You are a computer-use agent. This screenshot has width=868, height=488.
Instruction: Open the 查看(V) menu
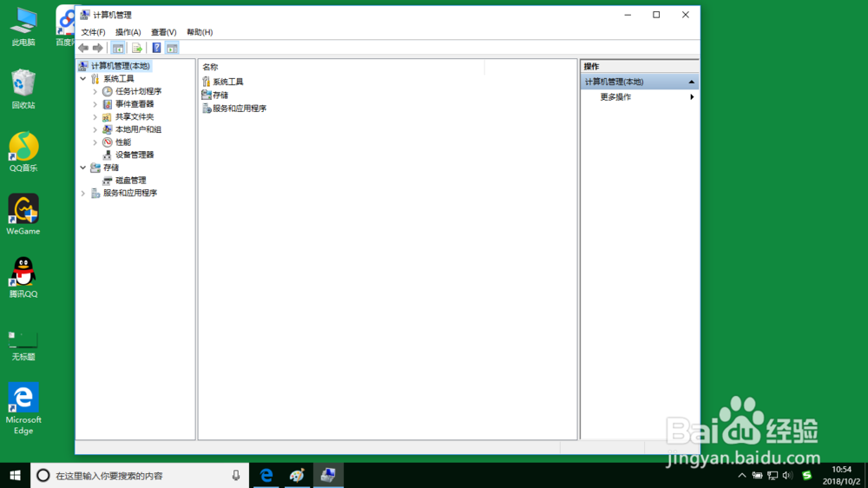click(164, 32)
